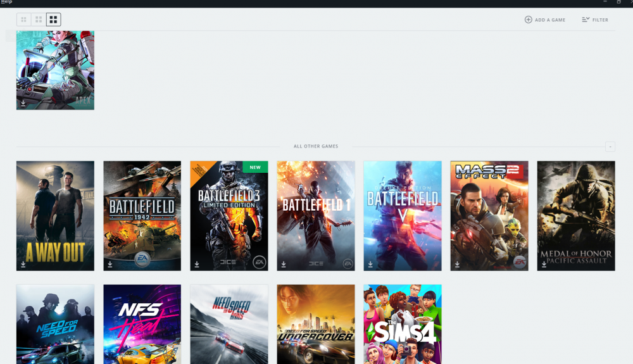
Task: Click download icon on Mass Effect 2
Action: [x=457, y=265]
